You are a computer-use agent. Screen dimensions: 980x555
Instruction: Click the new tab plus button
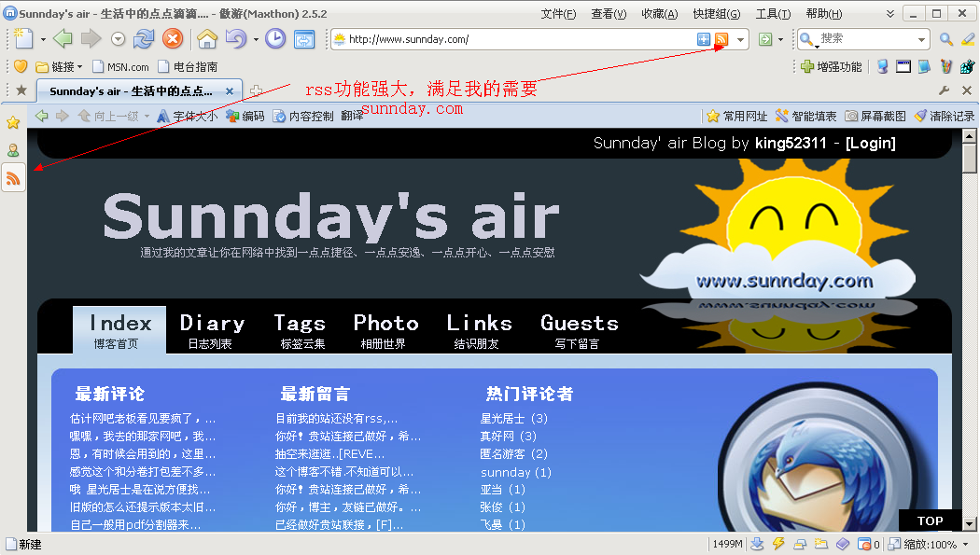pyautogui.click(x=257, y=90)
